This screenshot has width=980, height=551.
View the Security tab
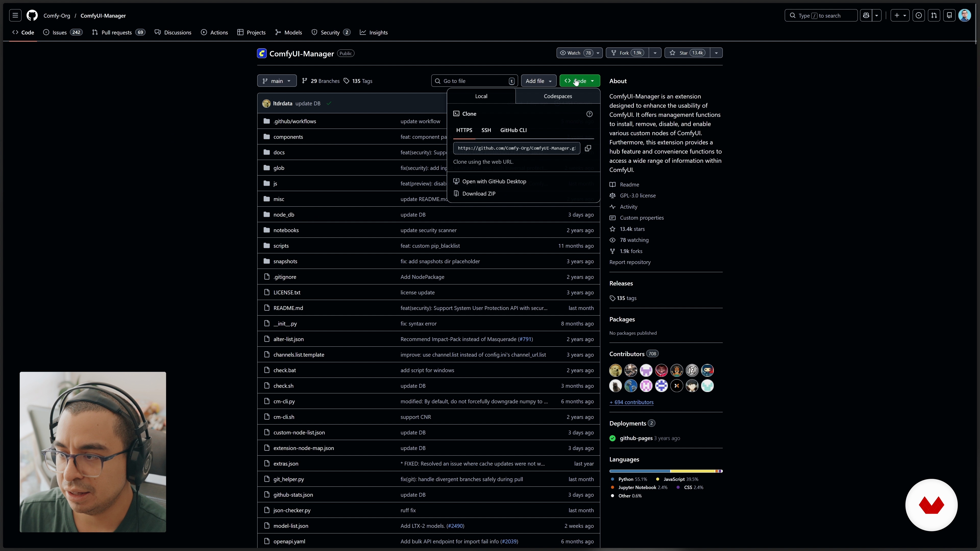(331, 33)
